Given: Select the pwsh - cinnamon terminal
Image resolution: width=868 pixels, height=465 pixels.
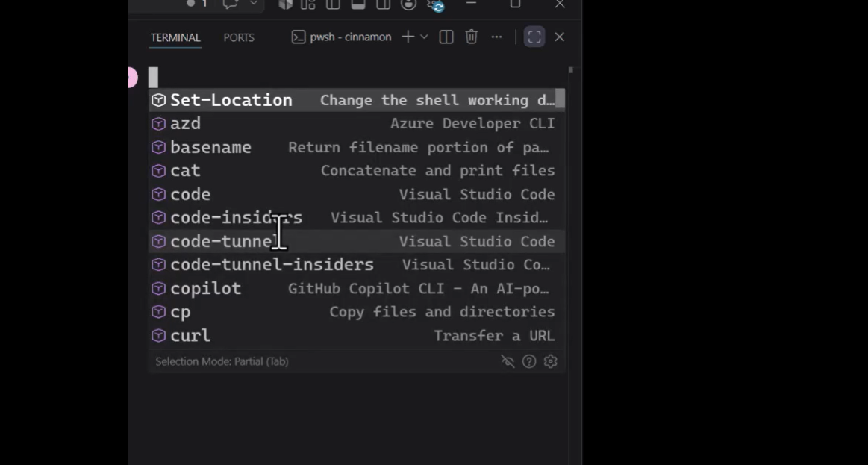Looking at the screenshot, I should 342,37.
